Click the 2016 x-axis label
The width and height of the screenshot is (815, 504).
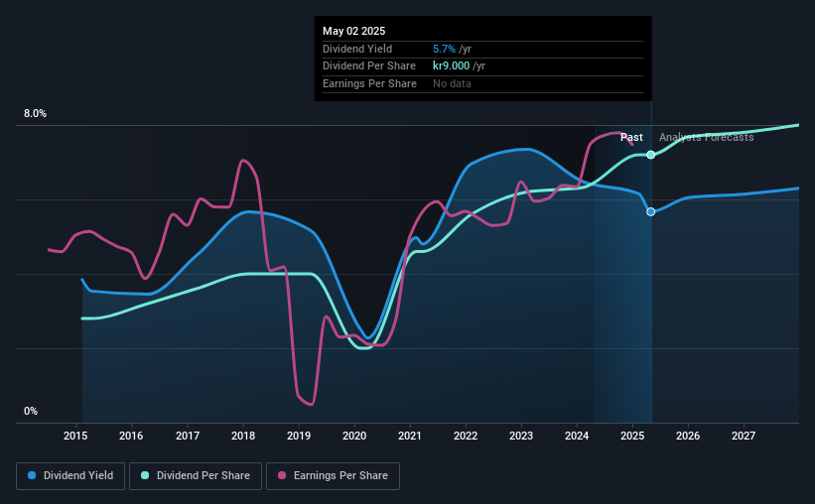pos(131,436)
